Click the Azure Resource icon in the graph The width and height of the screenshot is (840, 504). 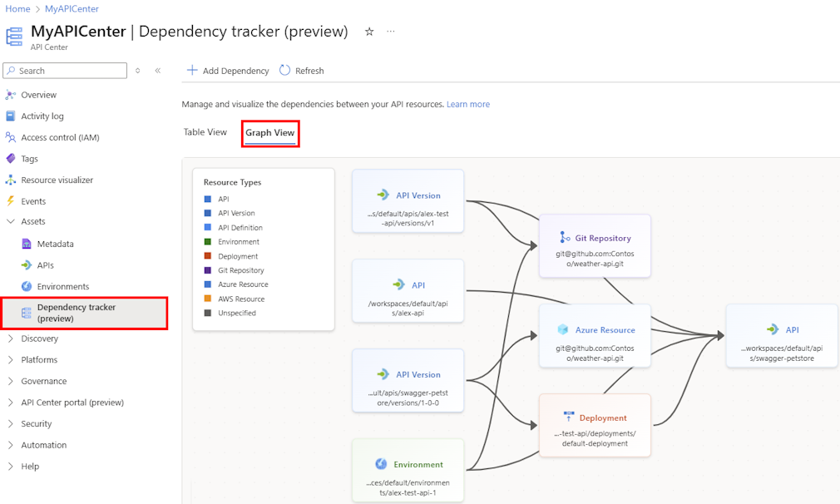562,329
